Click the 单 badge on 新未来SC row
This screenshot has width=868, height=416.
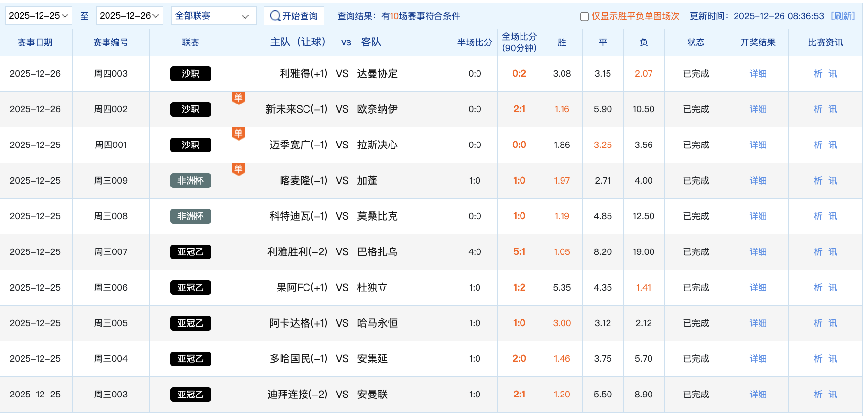(239, 98)
